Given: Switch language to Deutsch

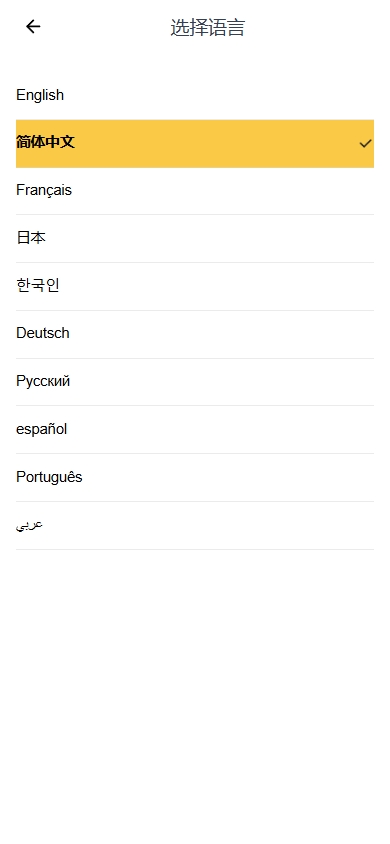Looking at the screenshot, I should click(x=195, y=334).
